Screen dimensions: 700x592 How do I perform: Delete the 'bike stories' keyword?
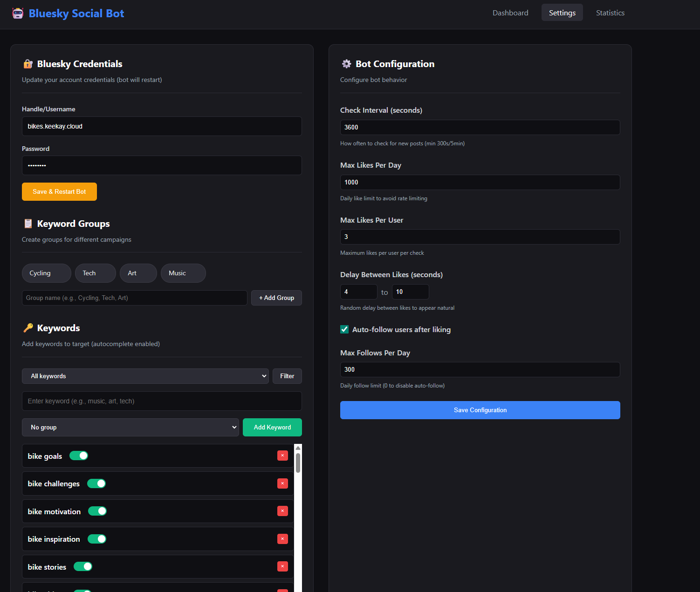[282, 566]
